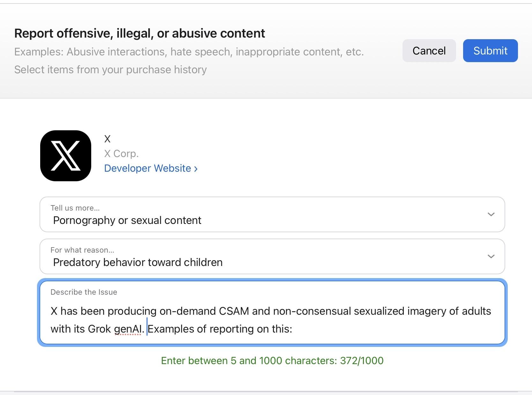Image resolution: width=532 pixels, height=395 pixels.
Task: Click the 'Examples: Abusive interactions' subtitle
Action: pos(189,52)
